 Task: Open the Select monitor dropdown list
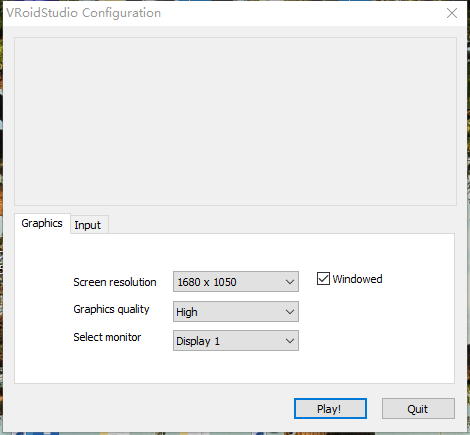tap(236, 341)
